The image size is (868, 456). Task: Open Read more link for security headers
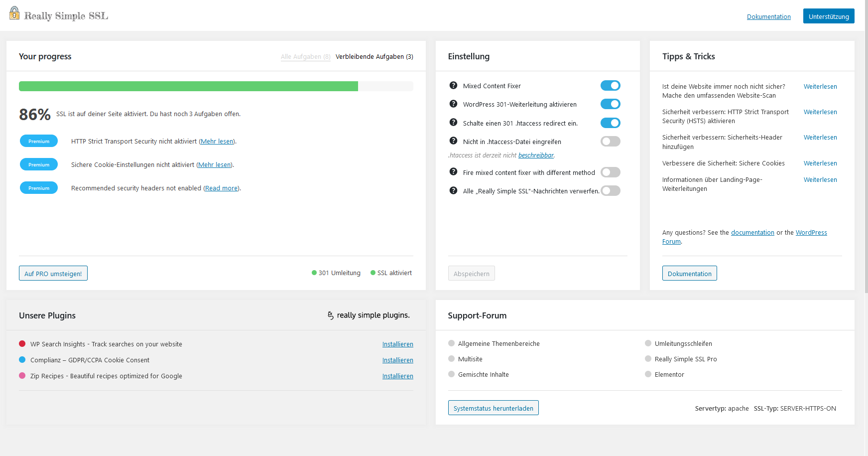click(222, 188)
